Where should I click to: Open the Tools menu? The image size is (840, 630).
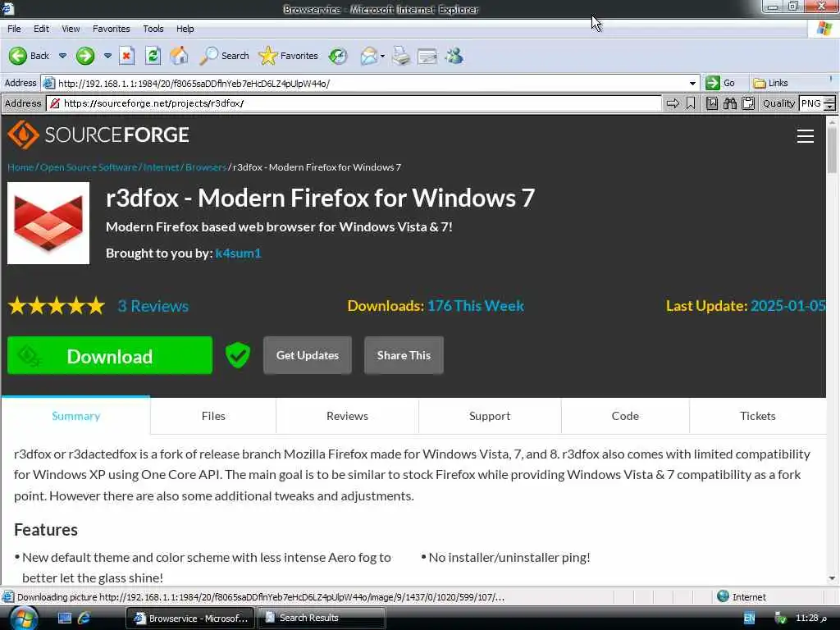[153, 29]
